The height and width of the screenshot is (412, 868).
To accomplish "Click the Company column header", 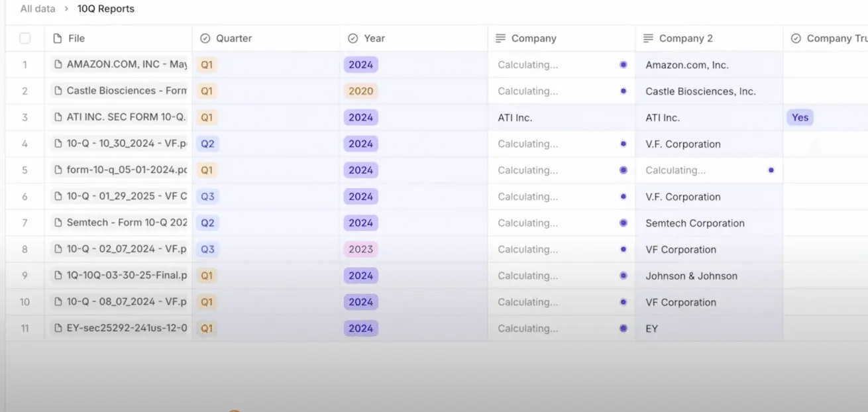I will (x=561, y=38).
